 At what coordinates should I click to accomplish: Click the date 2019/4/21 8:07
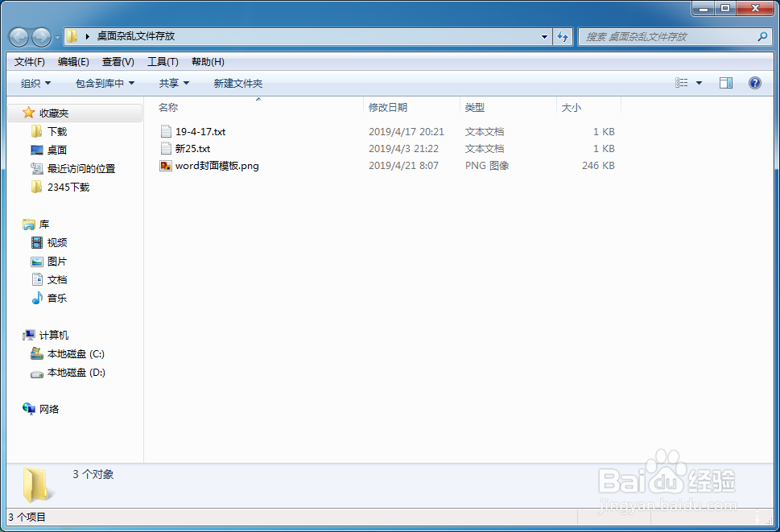403,166
